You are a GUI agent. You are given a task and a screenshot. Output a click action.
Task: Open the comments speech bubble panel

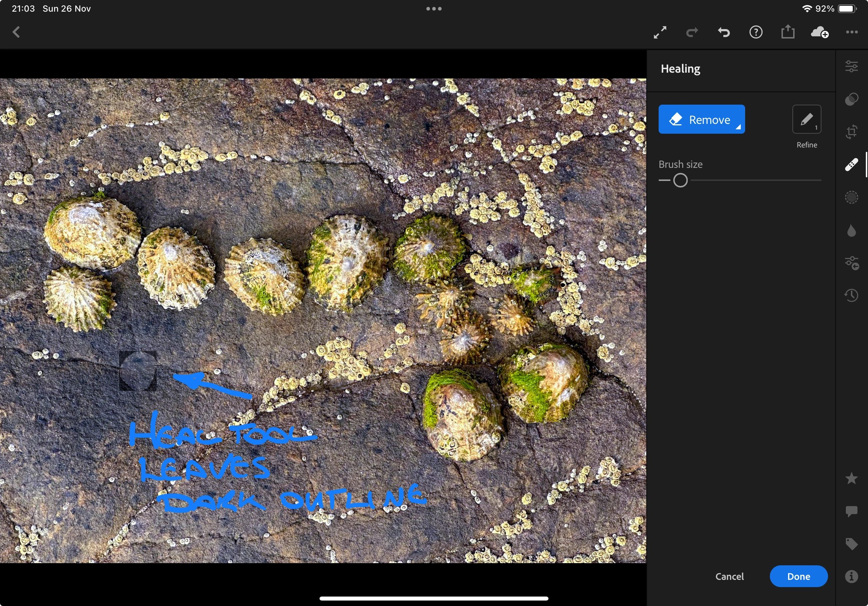coord(851,511)
